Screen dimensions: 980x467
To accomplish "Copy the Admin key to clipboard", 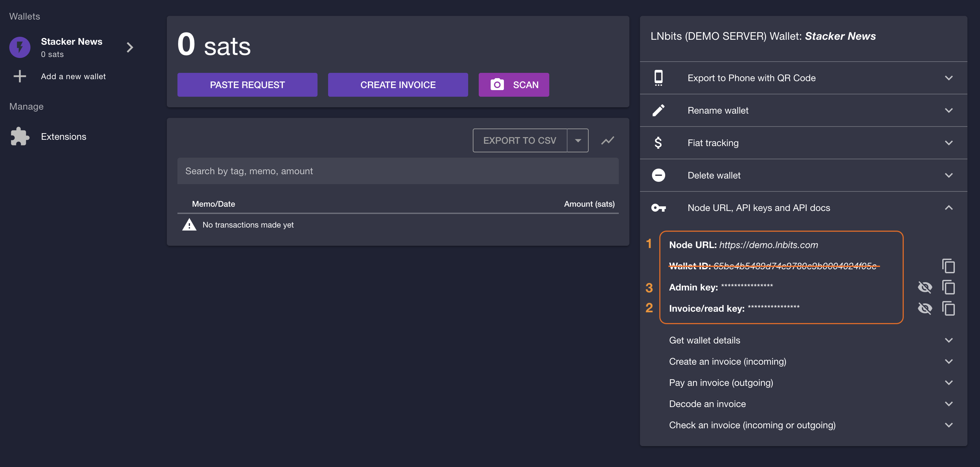I will pyautogui.click(x=949, y=287).
